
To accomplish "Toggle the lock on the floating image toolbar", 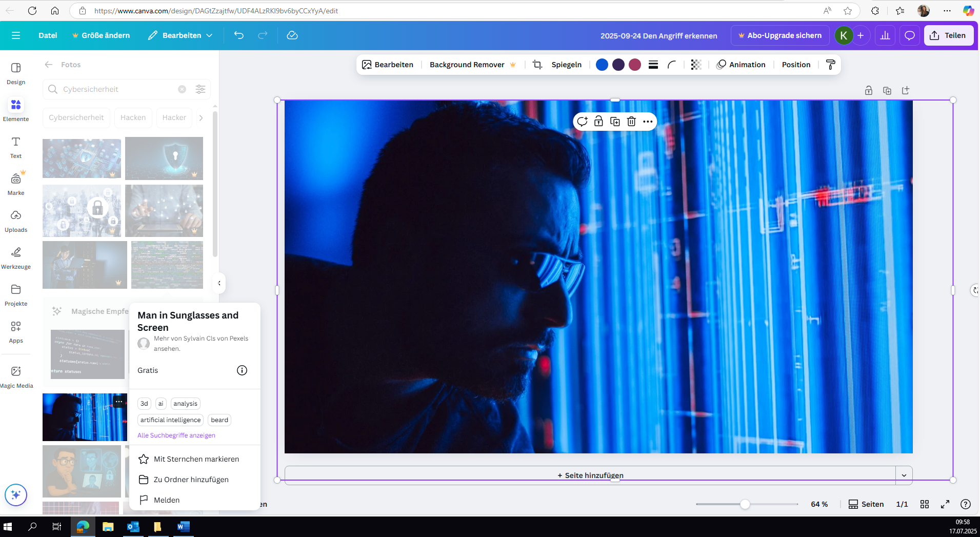I will click(x=598, y=122).
